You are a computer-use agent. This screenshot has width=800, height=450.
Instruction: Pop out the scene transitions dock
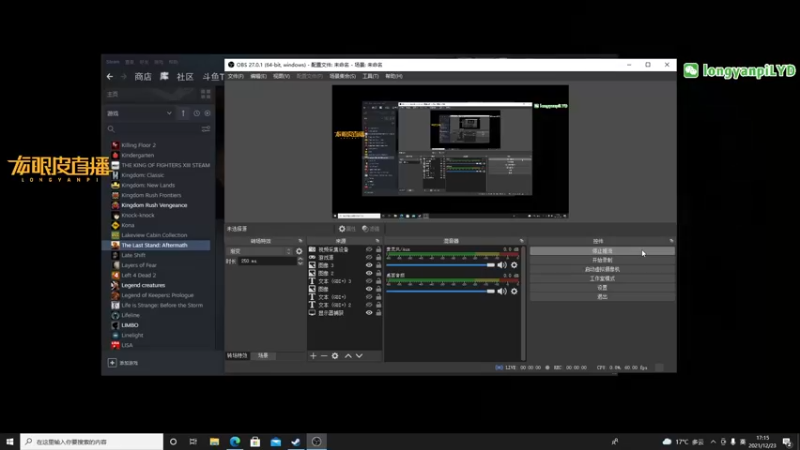(x=300, y=241)
